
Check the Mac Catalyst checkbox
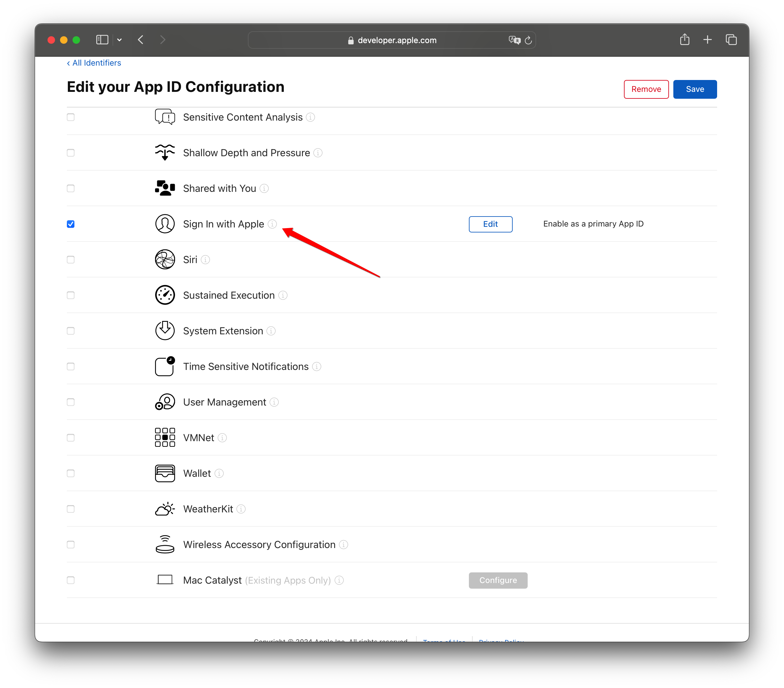point(71,580)
